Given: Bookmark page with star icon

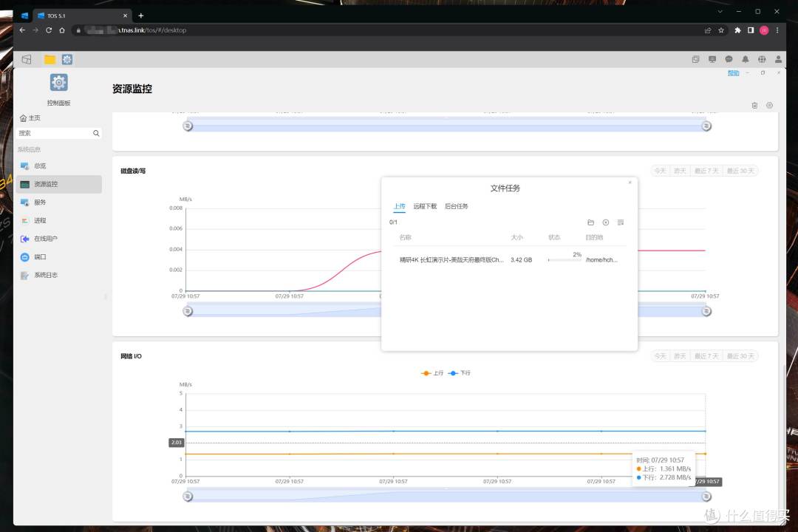Looking at the screenshot, I should [x=721, y=30].
